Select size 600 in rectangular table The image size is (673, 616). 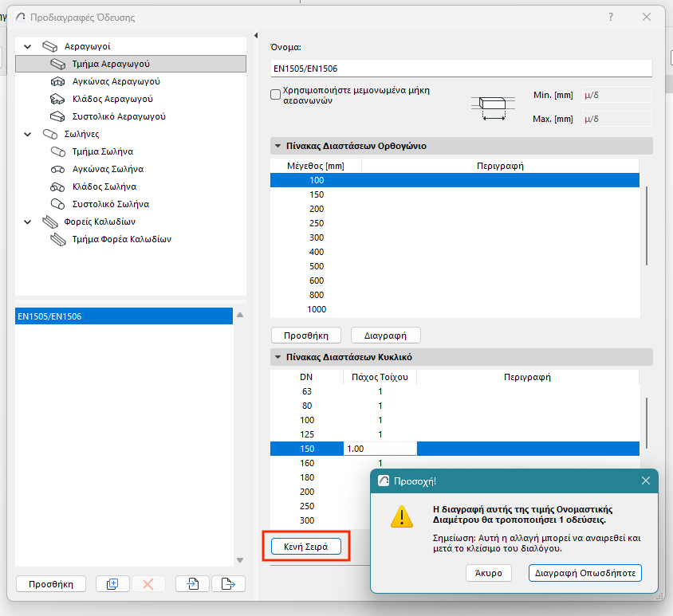point(455,281)
